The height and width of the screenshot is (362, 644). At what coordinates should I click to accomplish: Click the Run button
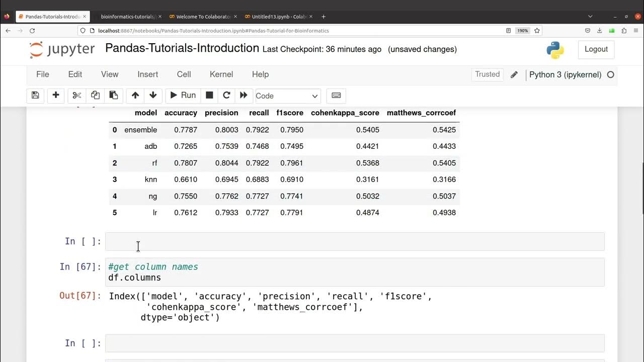tap(183, 96)
